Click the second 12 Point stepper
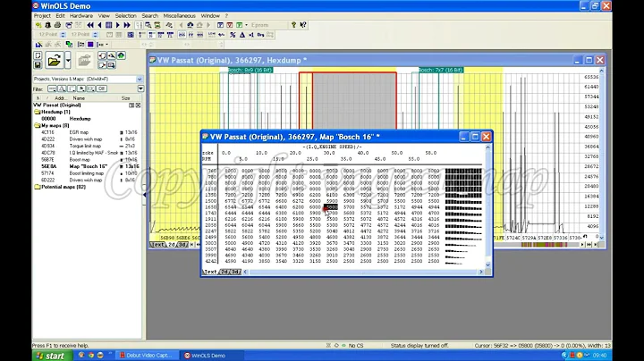The height and width of the screenshot is (361, 644). (96, 35)
